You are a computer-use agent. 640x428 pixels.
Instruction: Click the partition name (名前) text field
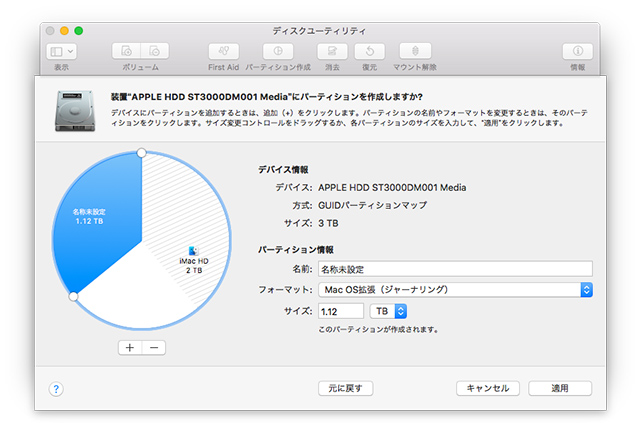455,268
